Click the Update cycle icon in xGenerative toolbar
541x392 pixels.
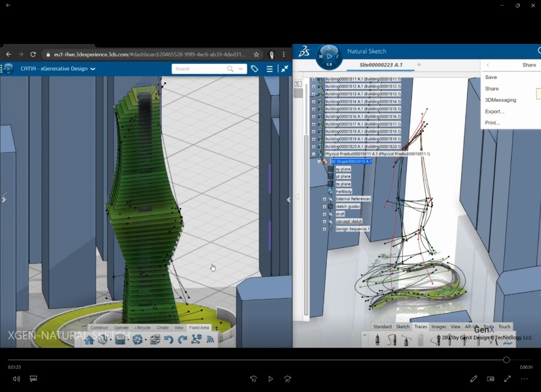138,340
